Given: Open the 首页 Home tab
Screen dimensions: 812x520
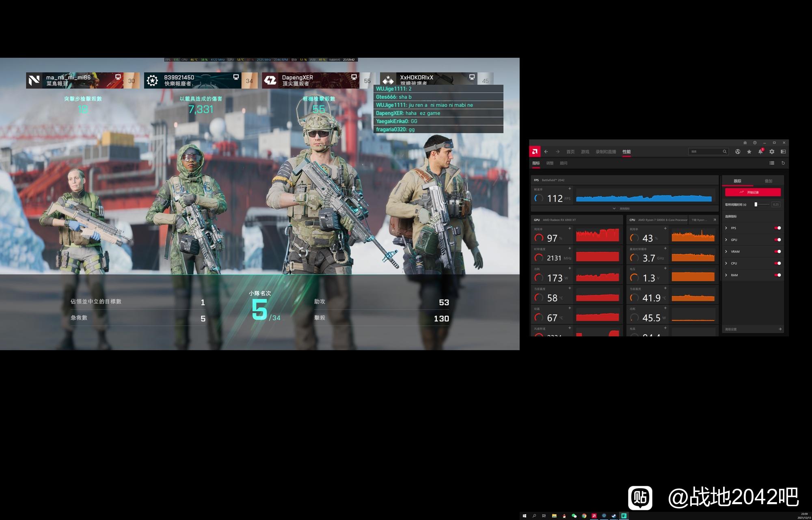Looking at the screenshot, I should click(570, 152).
